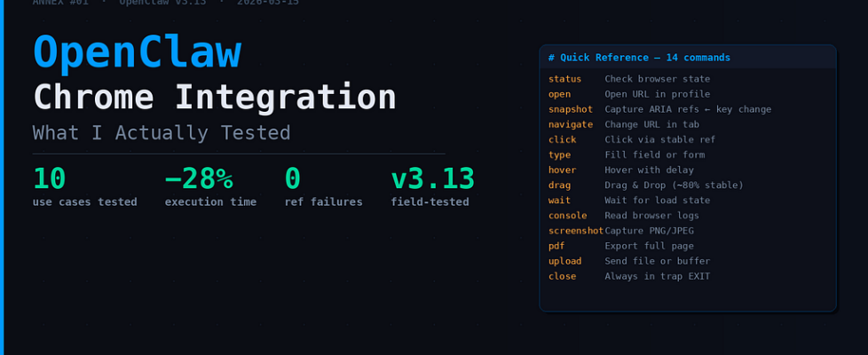Select the "open" command entry

[x=559, y=94]
